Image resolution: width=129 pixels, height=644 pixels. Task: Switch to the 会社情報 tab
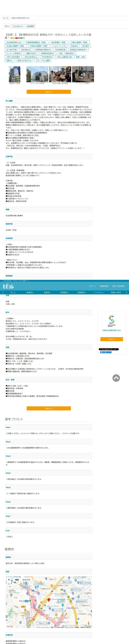coord(31,26)
